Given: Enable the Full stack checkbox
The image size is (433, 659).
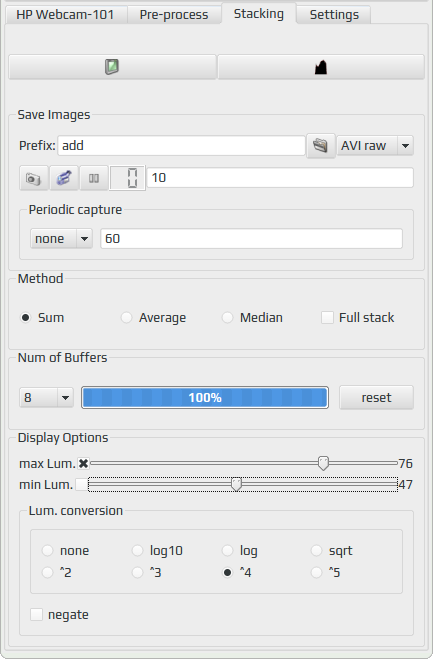Looking at the screenshot, I should [358, 317].
